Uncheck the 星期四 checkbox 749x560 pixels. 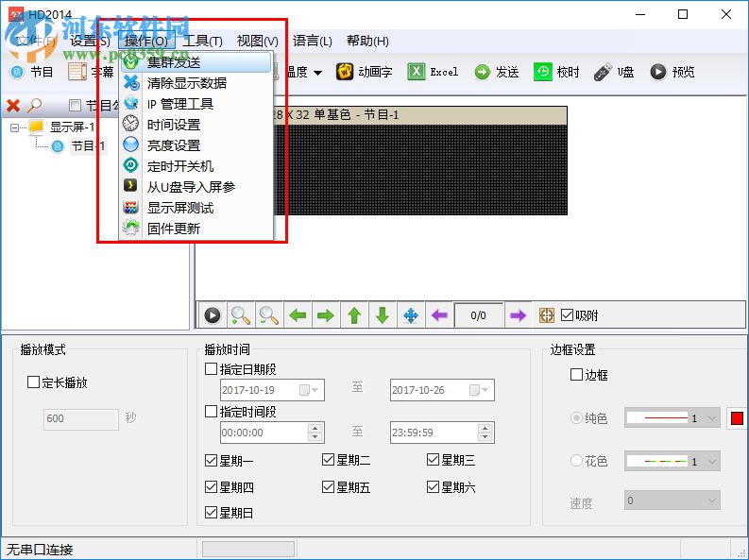click(x=211, y=487)
